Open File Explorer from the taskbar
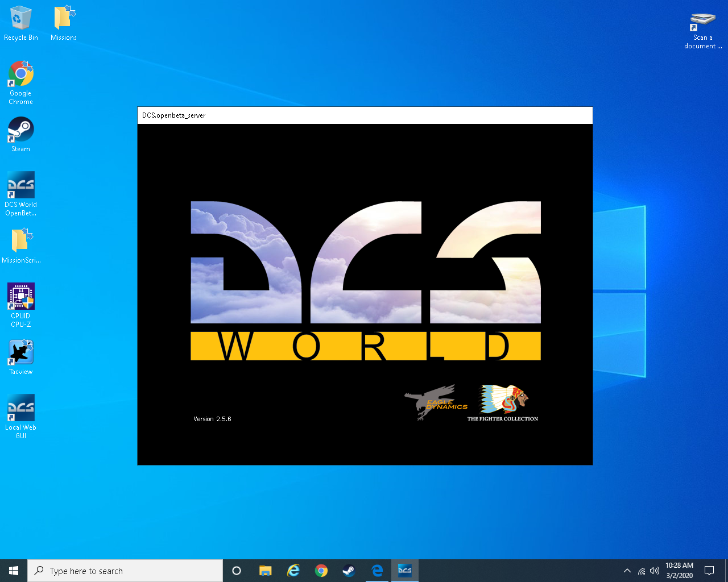 [x=265, y=571]
